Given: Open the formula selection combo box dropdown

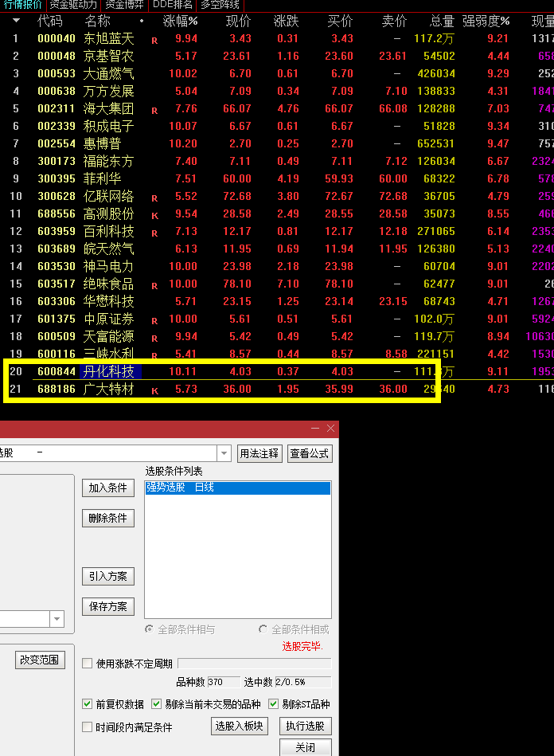Looking at the screenshot, I should tap(224, 453).
